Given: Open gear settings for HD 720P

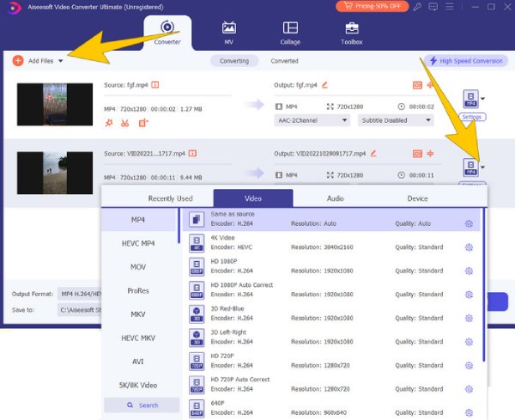Looking at the screenshot, I should point(469,365).
